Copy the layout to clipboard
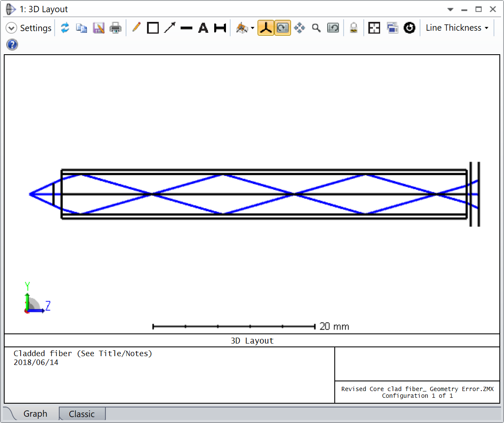The height and width of the screenshot is (423, 504). pos(81,28)
